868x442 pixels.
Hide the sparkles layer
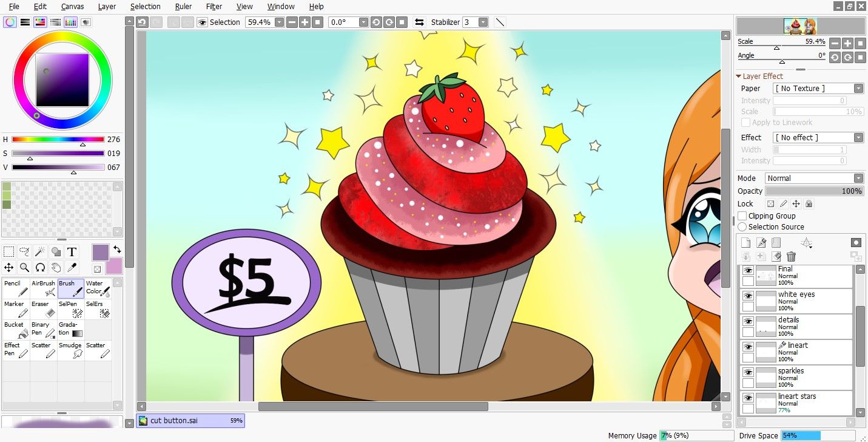point(747,373)
